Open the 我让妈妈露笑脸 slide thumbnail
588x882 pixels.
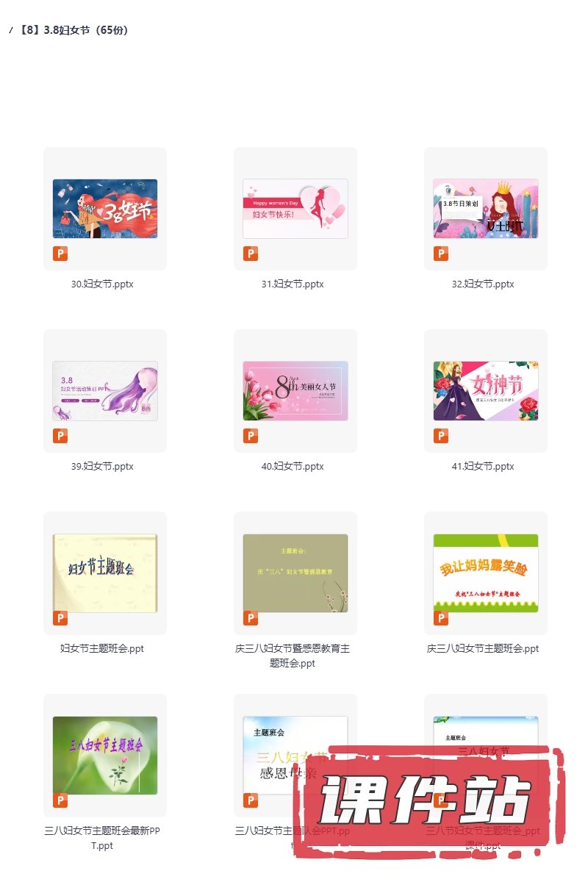(x=486, y=573)
